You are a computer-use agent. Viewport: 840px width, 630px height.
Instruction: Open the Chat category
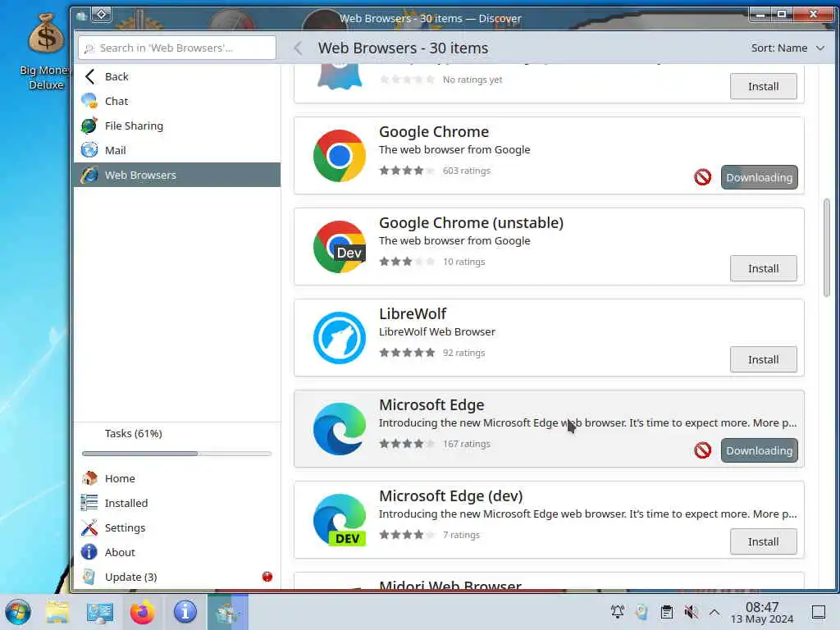pos(177,101)
